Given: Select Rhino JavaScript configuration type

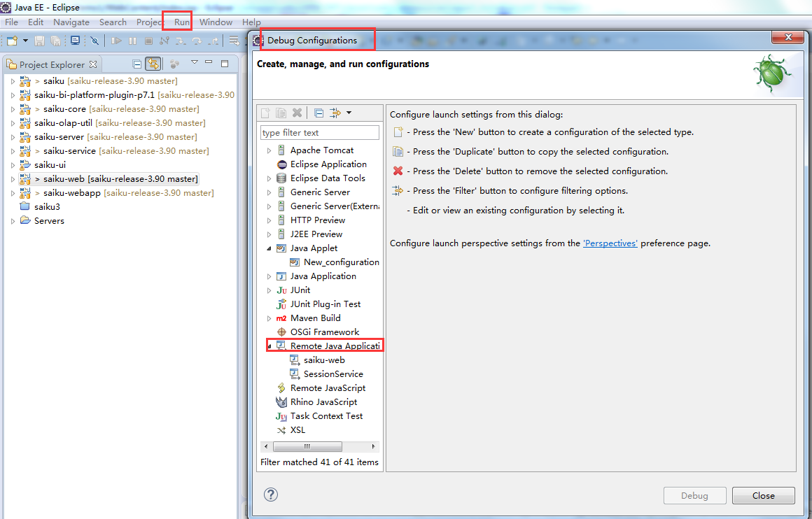Looking at the screenshot, I should click(x=323, y=401).
